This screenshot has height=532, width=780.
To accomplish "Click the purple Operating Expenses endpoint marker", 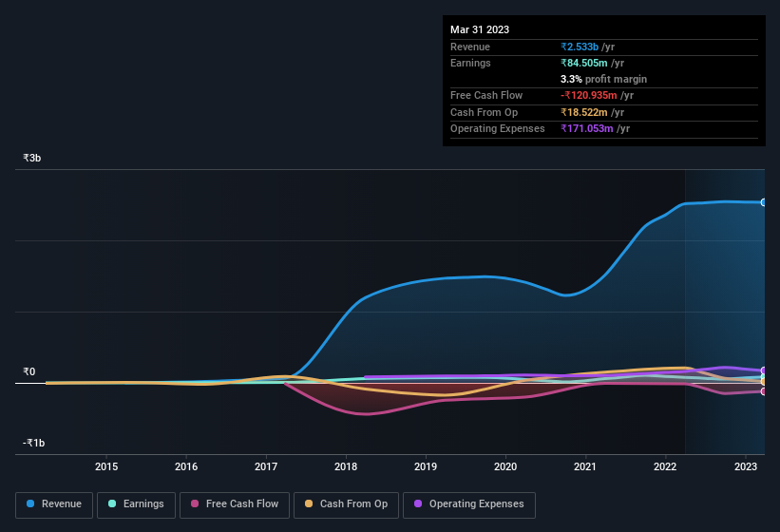I will pos(764,370).
